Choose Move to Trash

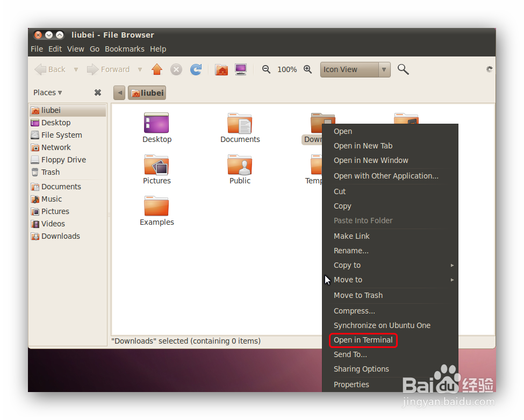[x=390, y=295]
